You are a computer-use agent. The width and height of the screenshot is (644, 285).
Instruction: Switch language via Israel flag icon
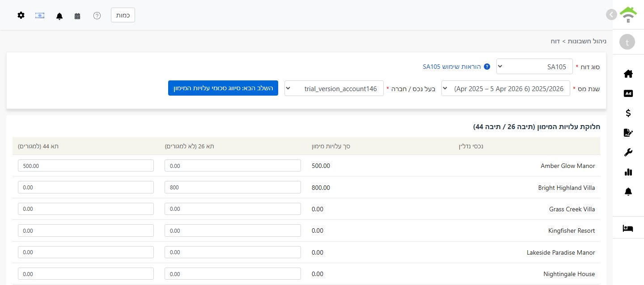(40, 15)
